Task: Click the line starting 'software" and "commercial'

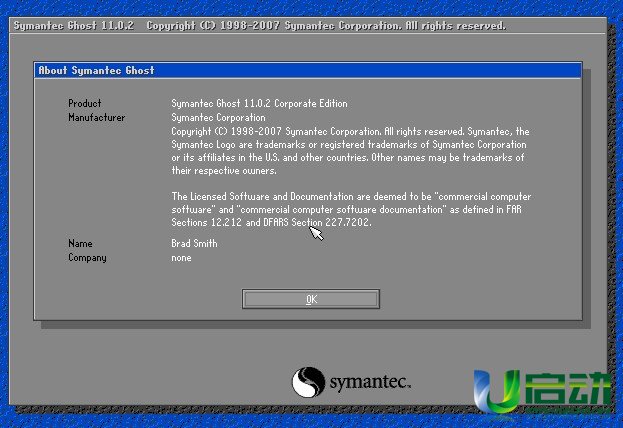Action: pos(346,209)
